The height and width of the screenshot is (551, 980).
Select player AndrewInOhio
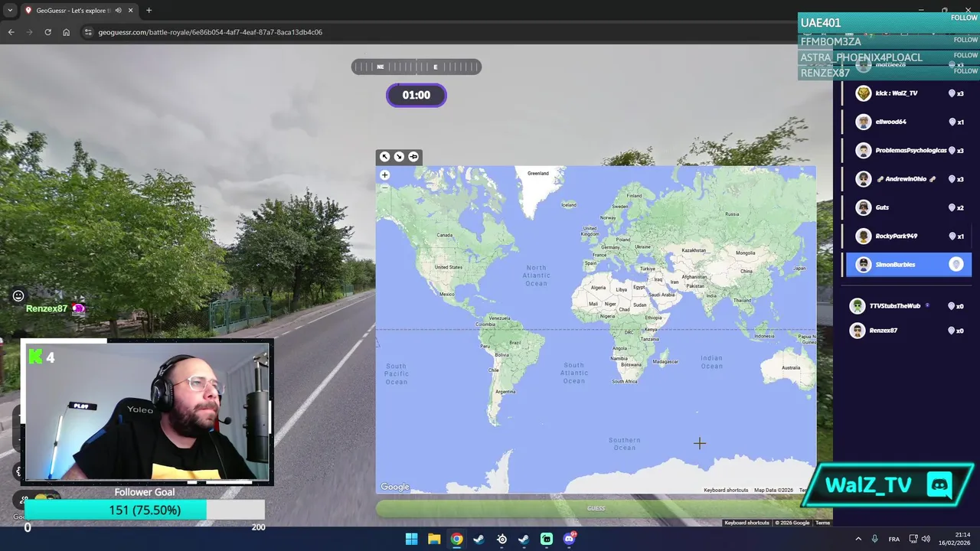910,179
